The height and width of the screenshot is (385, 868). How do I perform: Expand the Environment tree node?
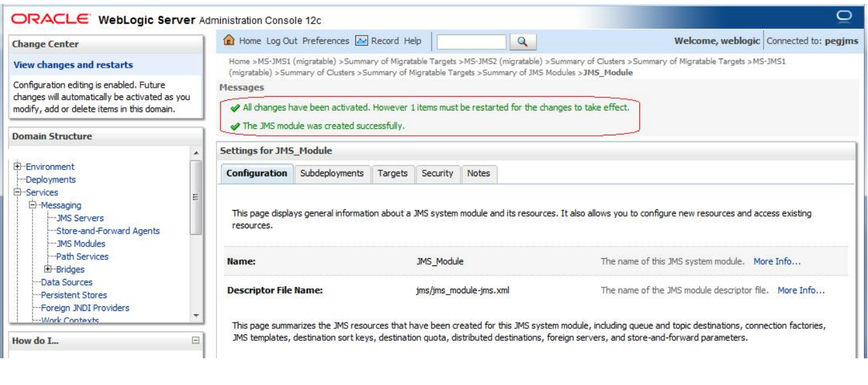click(x=17, y=167)
